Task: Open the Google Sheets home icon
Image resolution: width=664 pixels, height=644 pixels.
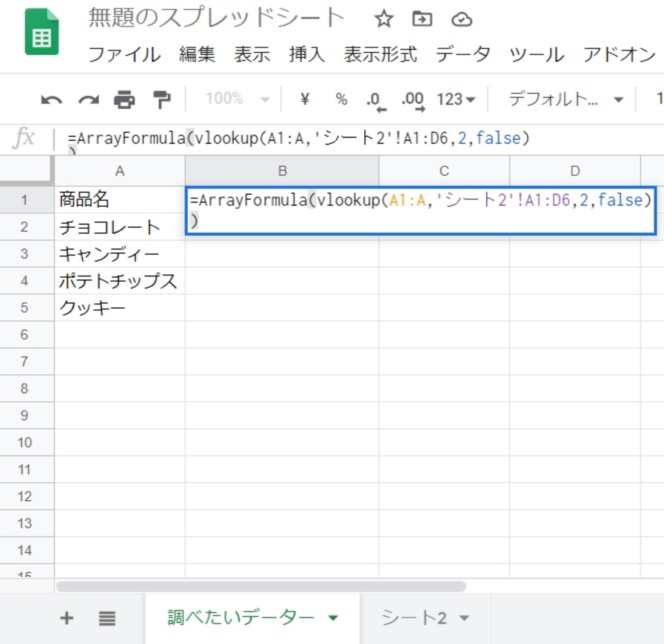Action: [41, 32]
